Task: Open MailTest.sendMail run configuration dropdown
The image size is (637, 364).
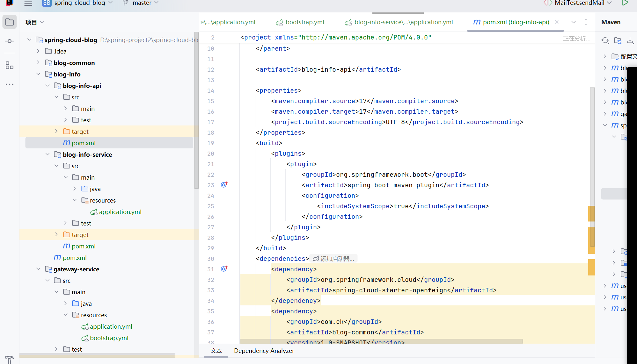Action: pyautogui.click(x=579, y=3)
